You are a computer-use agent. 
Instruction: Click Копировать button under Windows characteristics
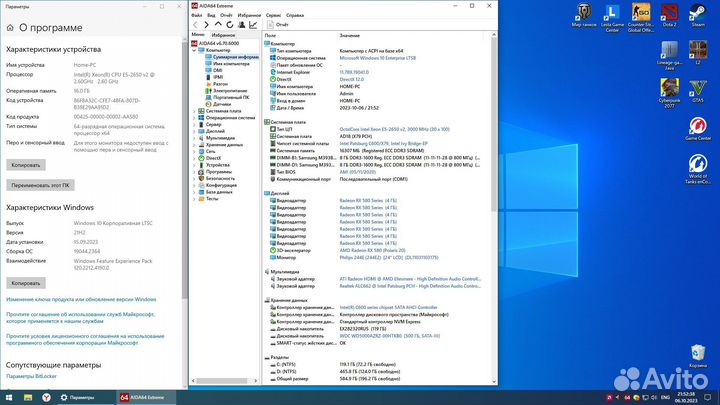[x=26, y=283]
